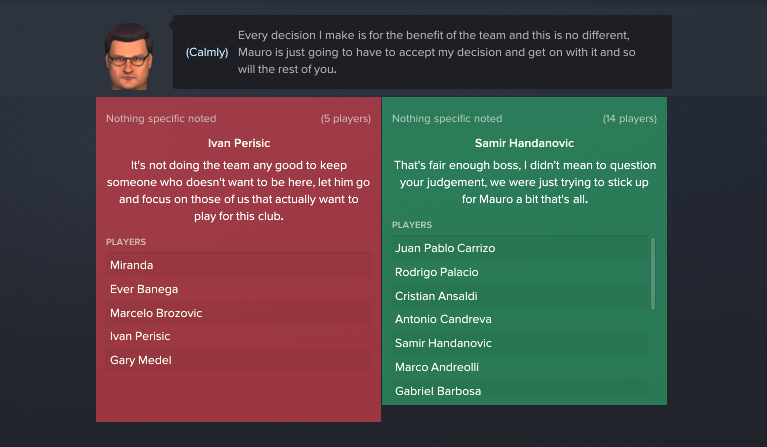Screen dimensions: 767x447
Task: Select Samir Handanovic in the green list
Action: tap(519, 343)
